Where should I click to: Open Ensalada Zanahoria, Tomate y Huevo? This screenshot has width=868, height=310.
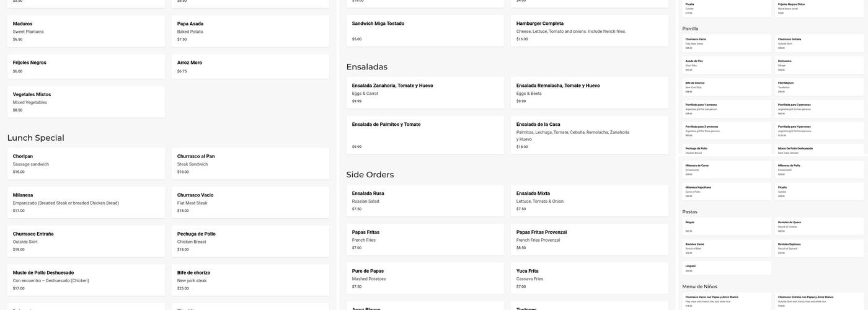(x=425, y=93)
